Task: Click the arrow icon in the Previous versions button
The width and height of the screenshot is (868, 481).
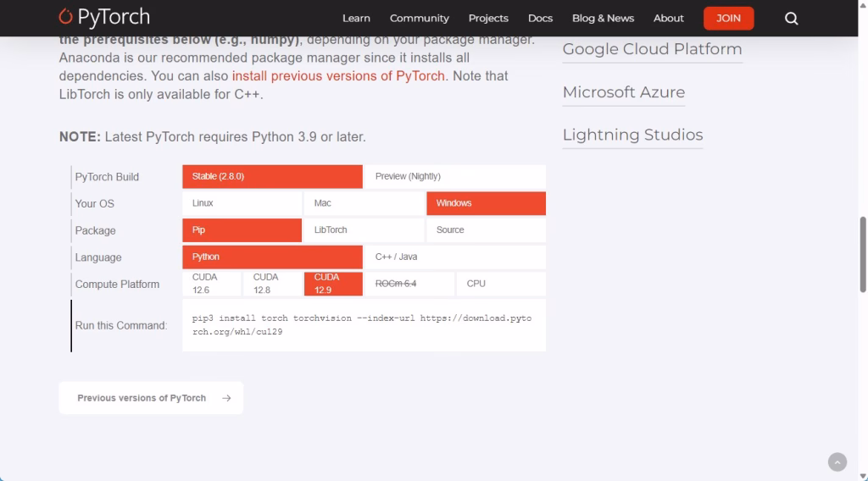Action: click(226, 398)
